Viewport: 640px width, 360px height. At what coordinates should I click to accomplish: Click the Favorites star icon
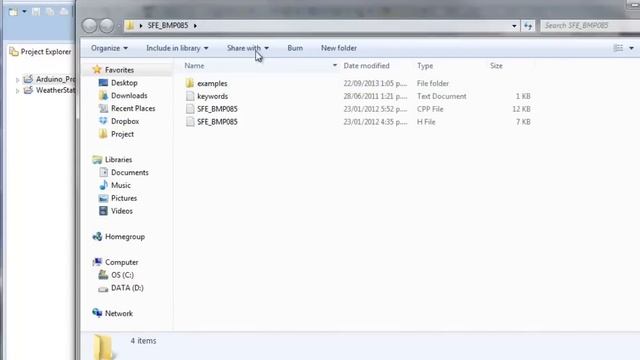97,69
